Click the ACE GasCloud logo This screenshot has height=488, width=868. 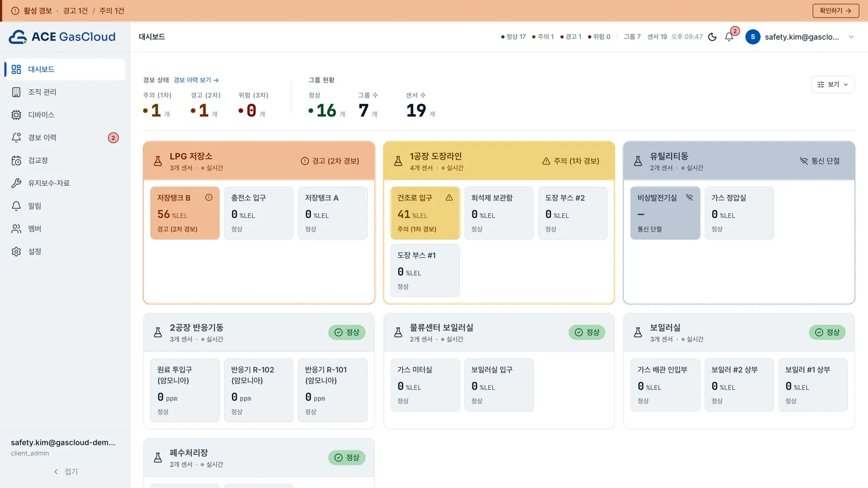(62, 37)
